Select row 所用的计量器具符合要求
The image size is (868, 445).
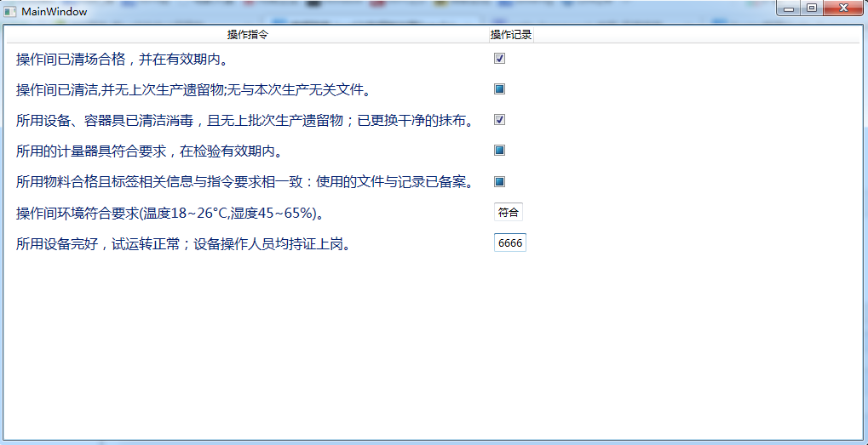(434, 151)
